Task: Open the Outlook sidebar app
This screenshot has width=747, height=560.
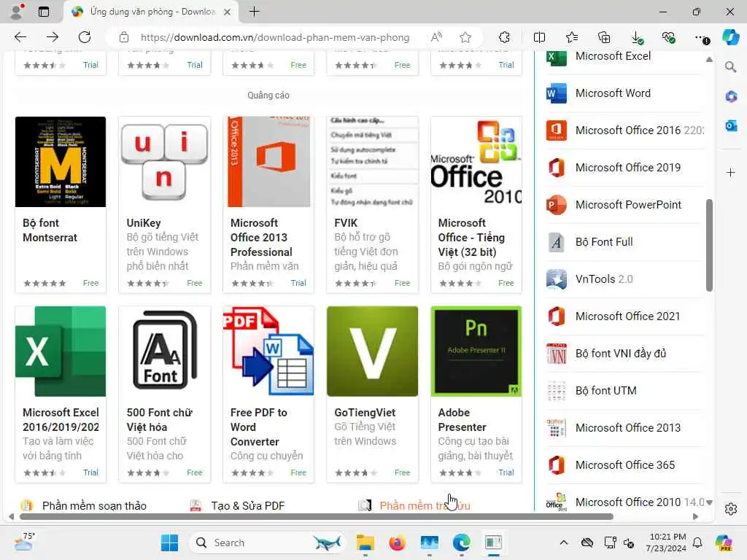Action: (x=731, y=125)
